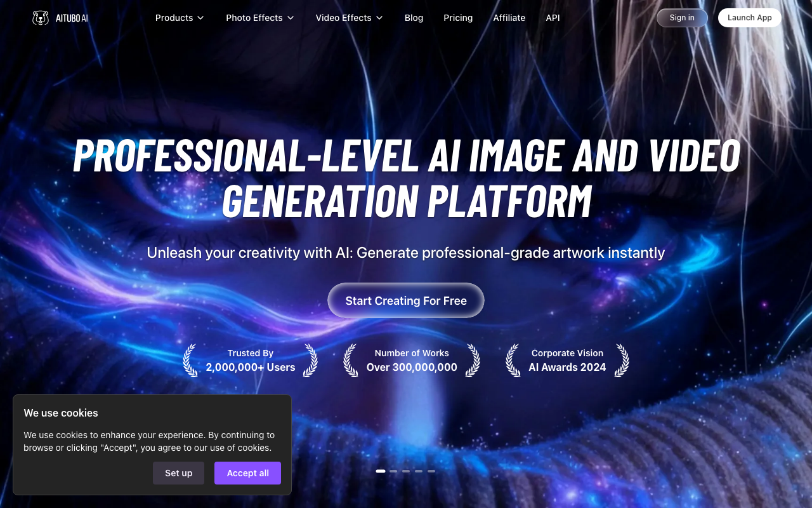Click the Unleash your creativity tagline
This screenshot has height=508, width=812.
(x=406, y=253)
